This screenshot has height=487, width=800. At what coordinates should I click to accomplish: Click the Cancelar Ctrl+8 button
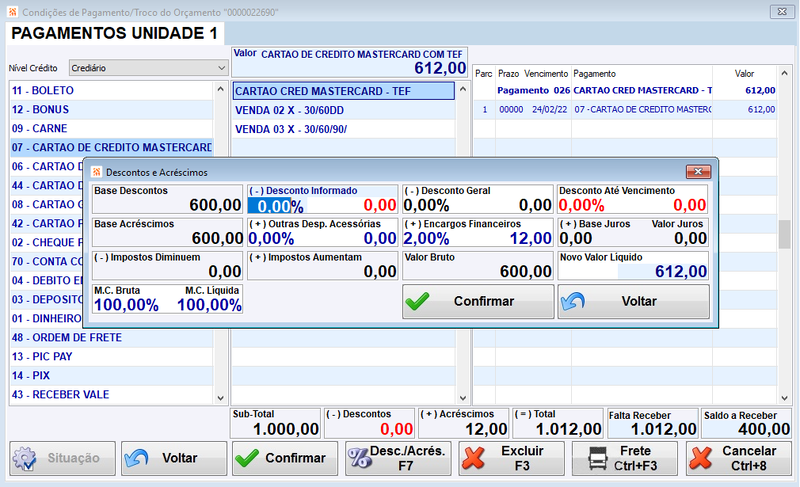[x=739, y=458]
